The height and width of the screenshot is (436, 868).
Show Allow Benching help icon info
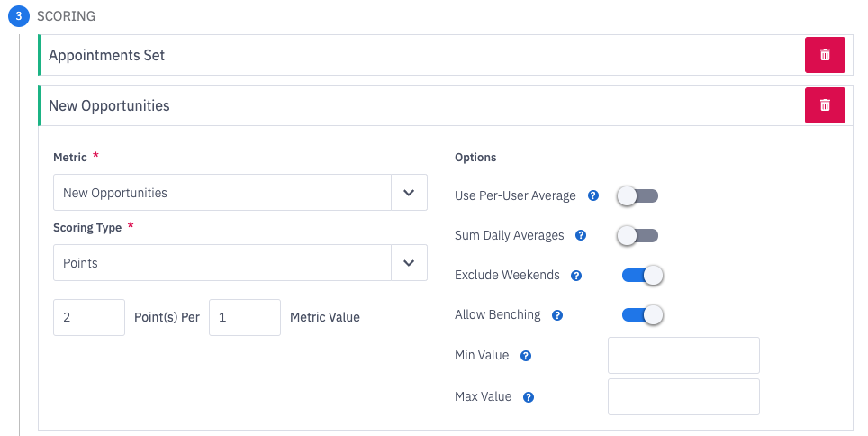coord(557,315)
